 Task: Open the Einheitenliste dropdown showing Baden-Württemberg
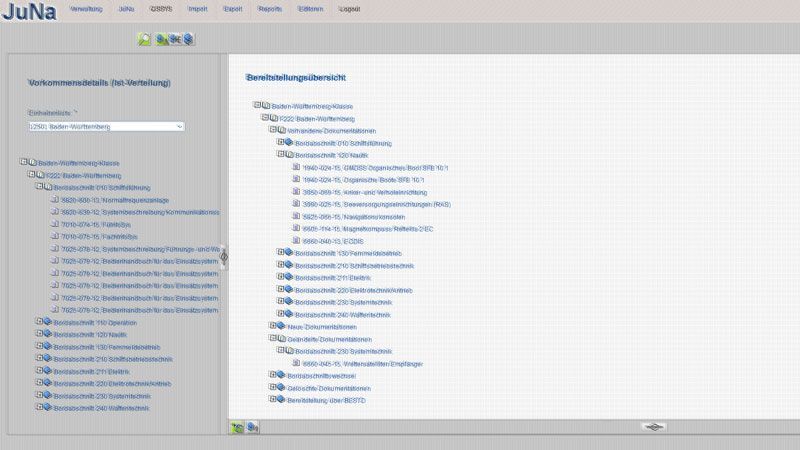(x=106, y=127)
